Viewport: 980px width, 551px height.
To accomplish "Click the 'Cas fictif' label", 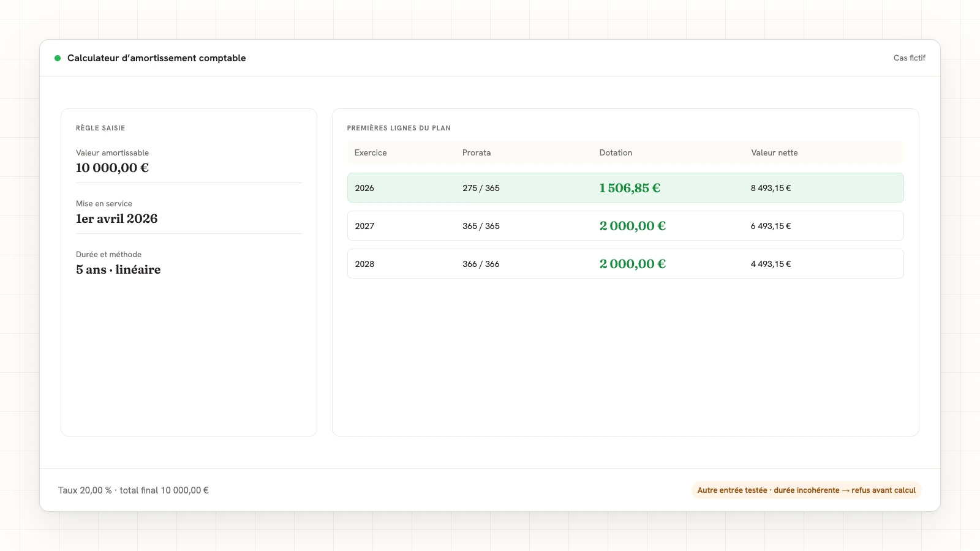I will 909,58.
